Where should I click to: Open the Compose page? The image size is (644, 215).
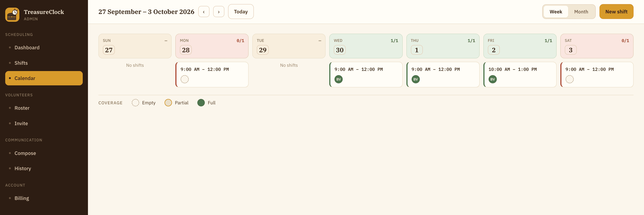44,153
